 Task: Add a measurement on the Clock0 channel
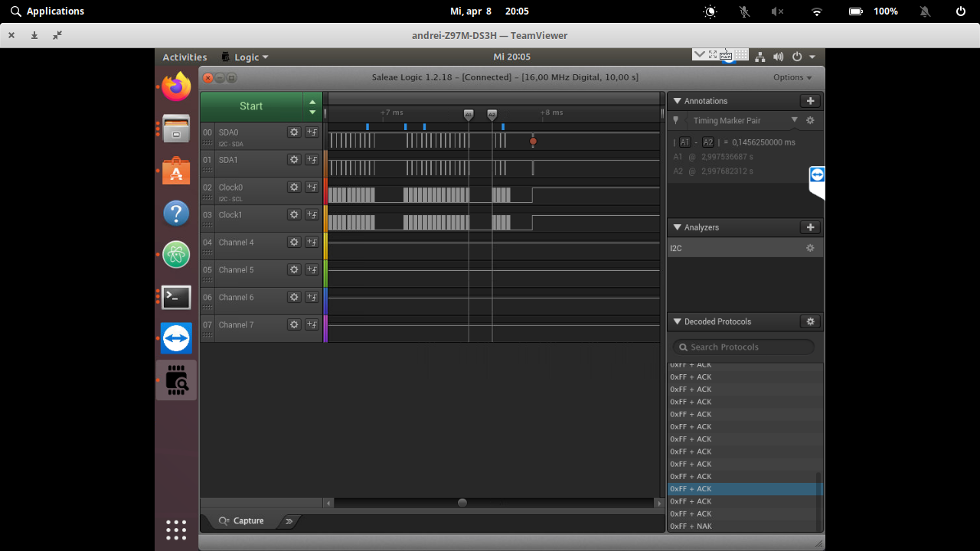312,187
